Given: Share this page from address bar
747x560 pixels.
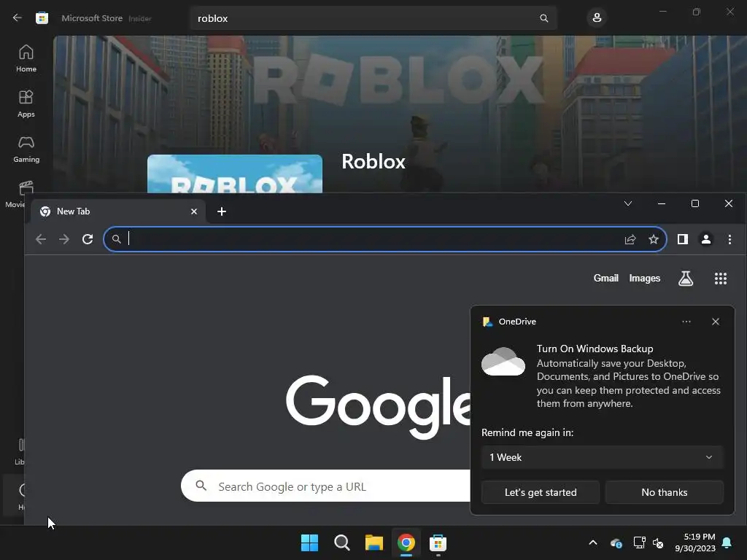Looking at the screenshot, I should point(630,239).
